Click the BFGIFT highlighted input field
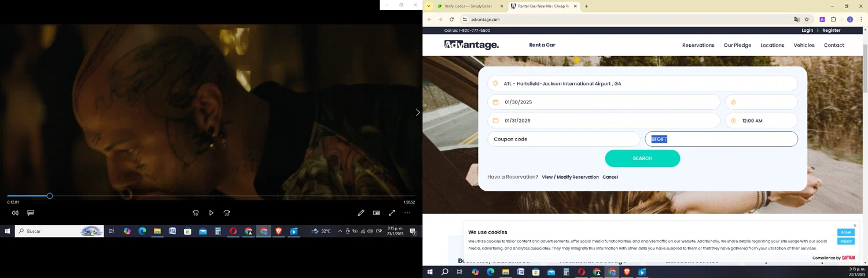 [721, 139]
